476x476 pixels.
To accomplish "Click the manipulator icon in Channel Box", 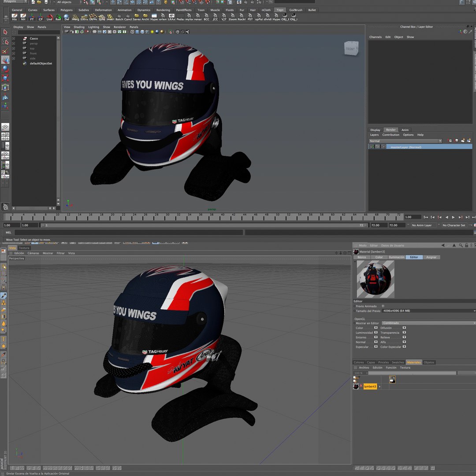I will pos(460,32).
